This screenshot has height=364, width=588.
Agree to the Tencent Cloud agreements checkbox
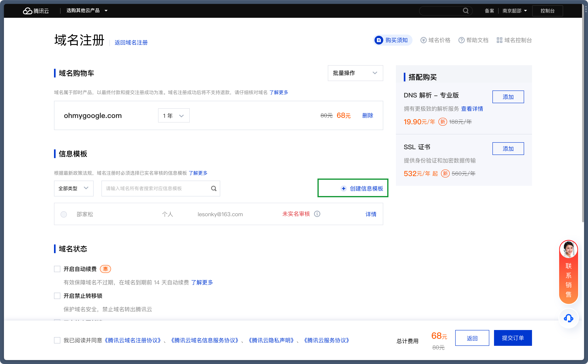[x=57, y=340]
